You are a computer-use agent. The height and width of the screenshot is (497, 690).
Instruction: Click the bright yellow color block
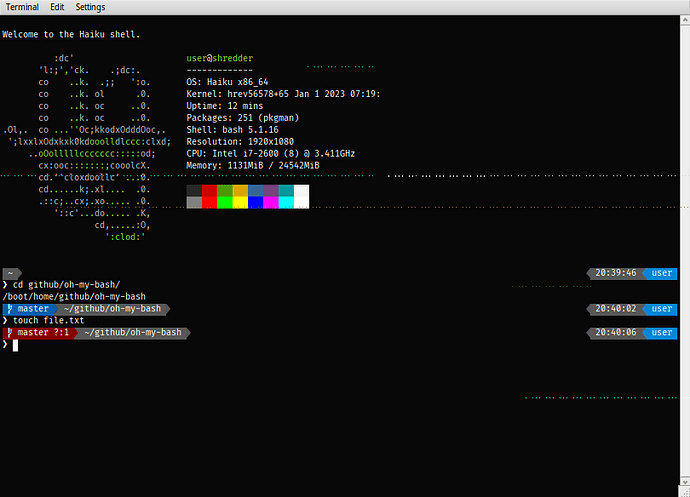pos(240,202)
